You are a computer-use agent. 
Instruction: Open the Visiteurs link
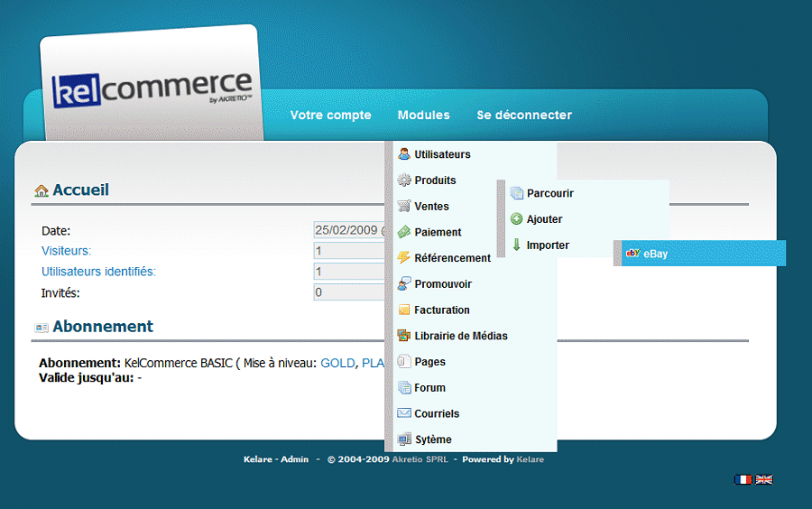[66, 251]
